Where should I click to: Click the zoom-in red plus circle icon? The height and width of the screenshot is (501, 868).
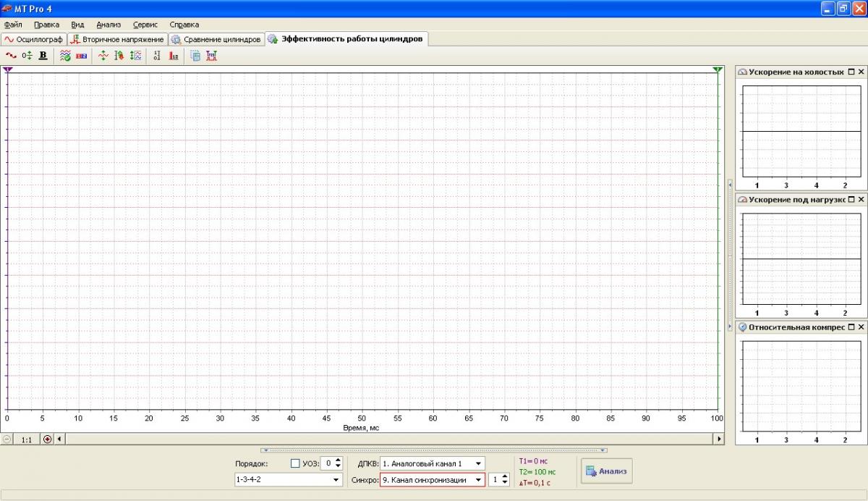[48, 439]
